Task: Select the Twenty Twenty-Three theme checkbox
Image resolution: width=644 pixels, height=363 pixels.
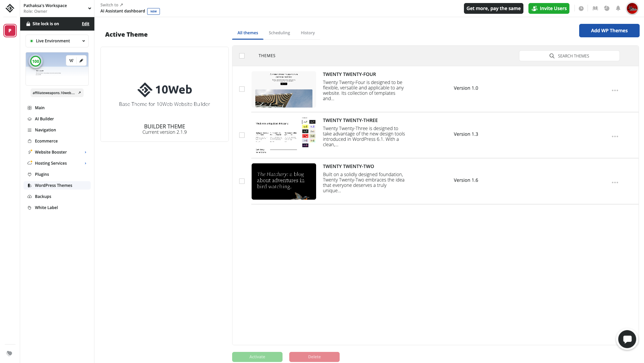Action: [242, 135]
